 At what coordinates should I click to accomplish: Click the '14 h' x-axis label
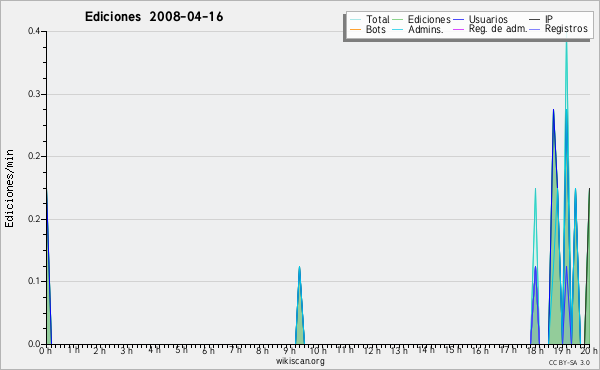click(x=426, y=350)
